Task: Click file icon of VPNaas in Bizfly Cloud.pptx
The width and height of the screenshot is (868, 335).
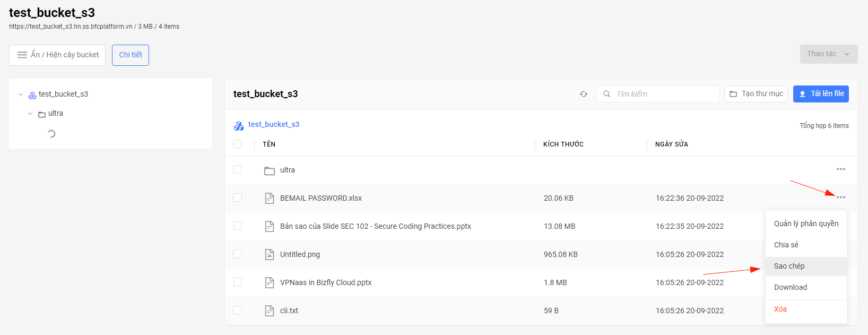Action: pyautogui.click(x=270, y=282)
